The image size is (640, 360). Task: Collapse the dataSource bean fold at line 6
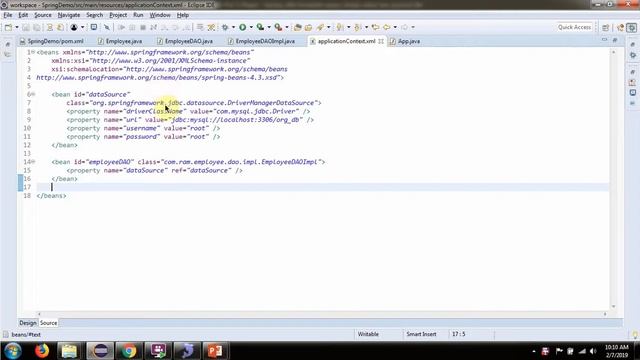click(x=33, y=94)
